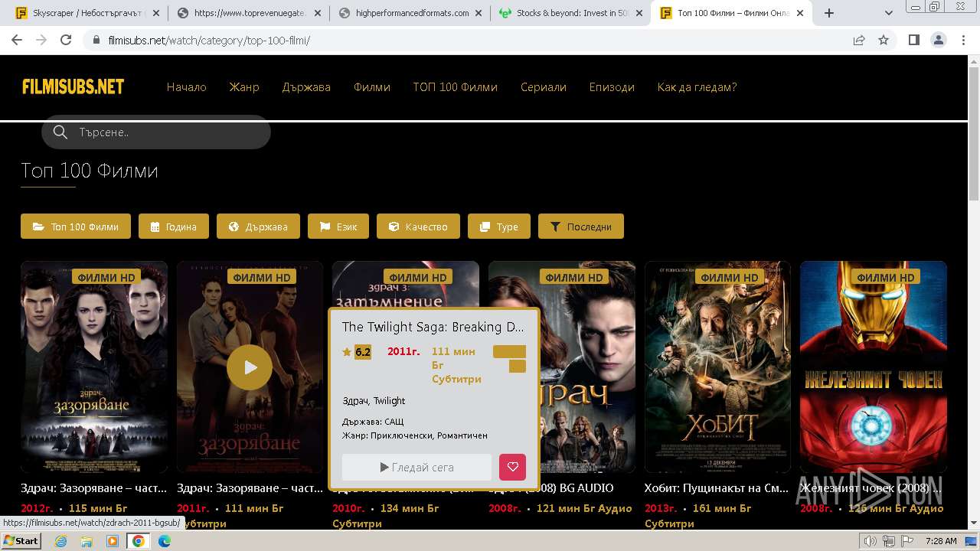The width and height of the screenshot is (980, 551).
Task: Open File Explorer from taskbar
Action: pos(87,541)
